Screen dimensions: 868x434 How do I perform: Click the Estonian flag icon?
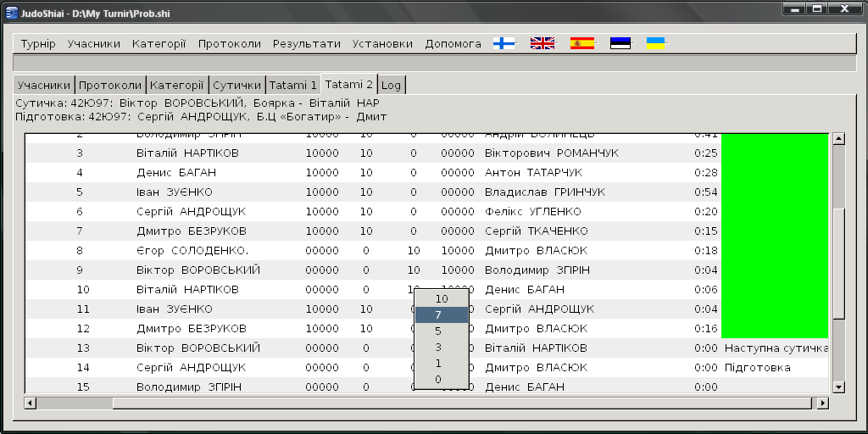pos(620,43)
